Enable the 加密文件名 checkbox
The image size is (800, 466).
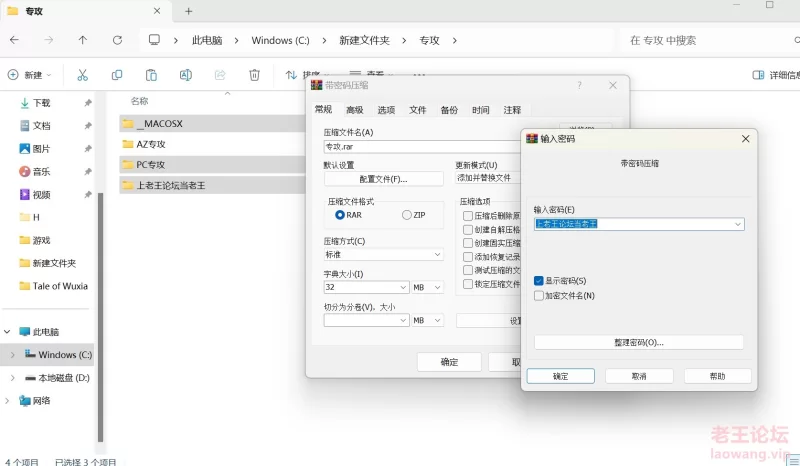click(540, 295)
